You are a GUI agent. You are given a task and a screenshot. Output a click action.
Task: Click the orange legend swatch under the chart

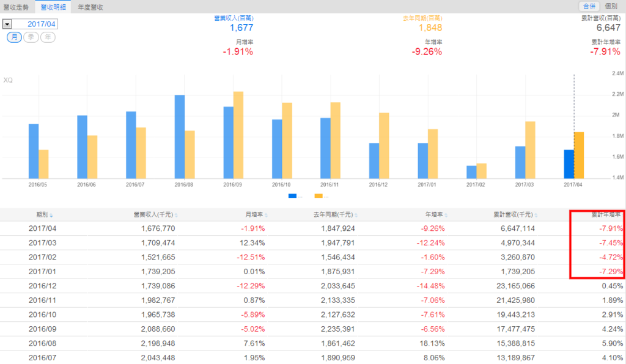(x=319, y=196)
